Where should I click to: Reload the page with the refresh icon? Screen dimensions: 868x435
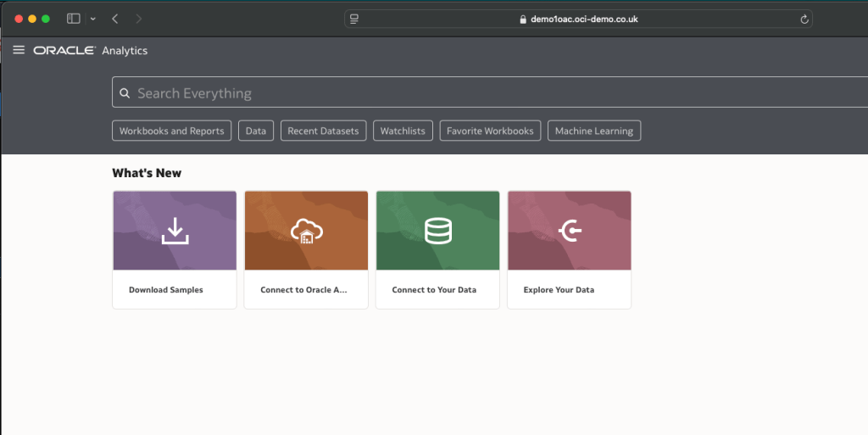804,19
